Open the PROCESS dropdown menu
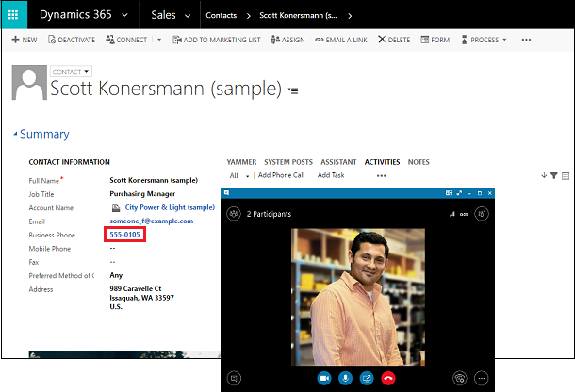Image resolution: width=575 pixels, height=392 pixels. pyautogui.click(x=485, y=40)
